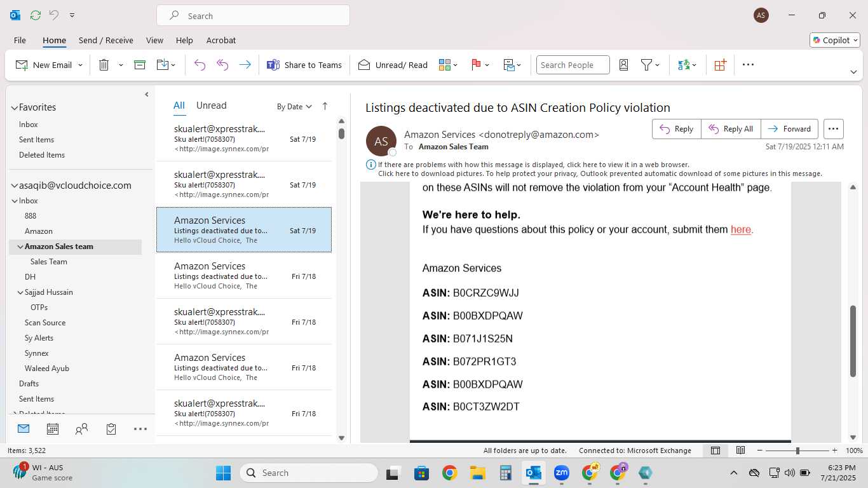Toggle Unread/Read on the message

point(393,65)
